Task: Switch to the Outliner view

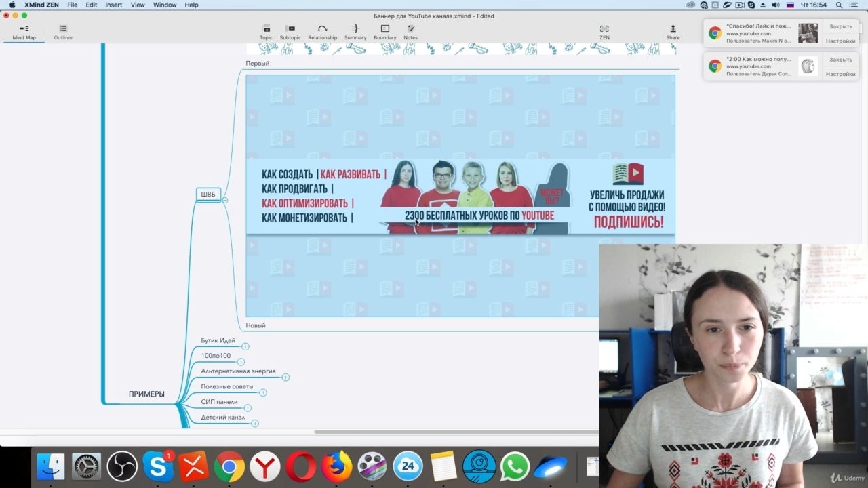Action: [63, 32]
